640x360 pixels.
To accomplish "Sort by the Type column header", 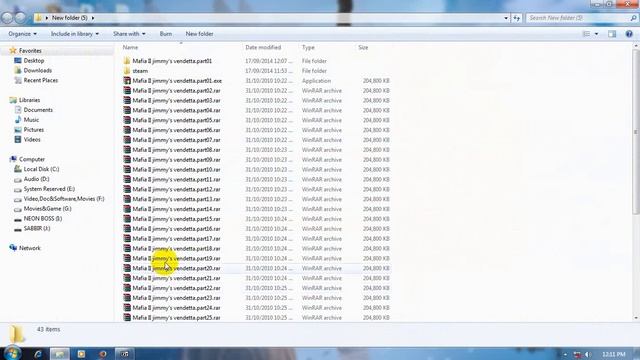I will point(328,47).
